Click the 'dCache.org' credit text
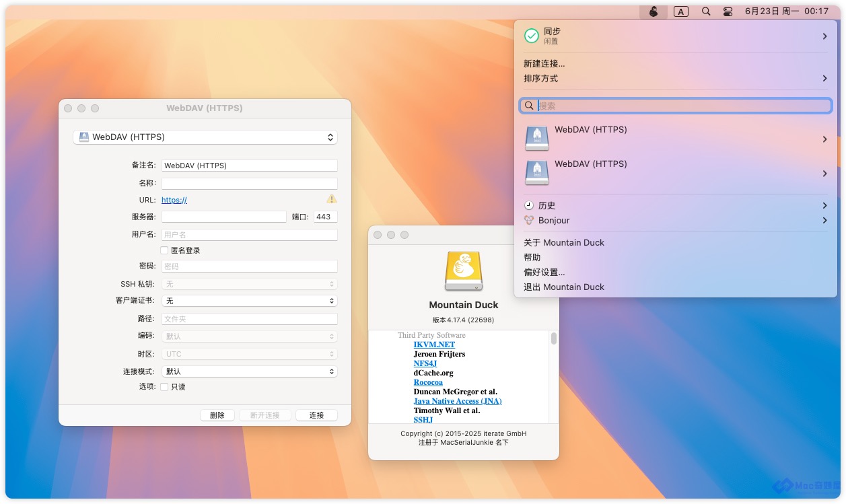Image resolution: width=846 pixels, height=504 pixels. point(433,373)
